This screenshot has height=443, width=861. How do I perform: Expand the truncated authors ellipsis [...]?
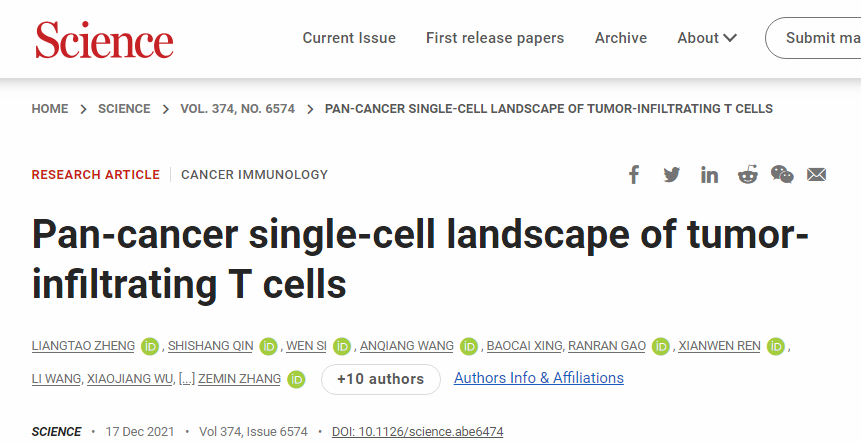tap(187, 379)
